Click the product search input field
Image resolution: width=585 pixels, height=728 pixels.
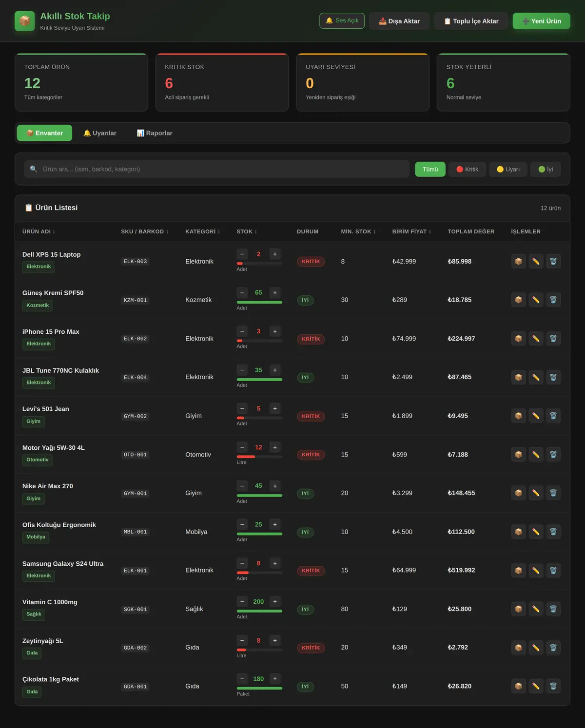[216, 169]
